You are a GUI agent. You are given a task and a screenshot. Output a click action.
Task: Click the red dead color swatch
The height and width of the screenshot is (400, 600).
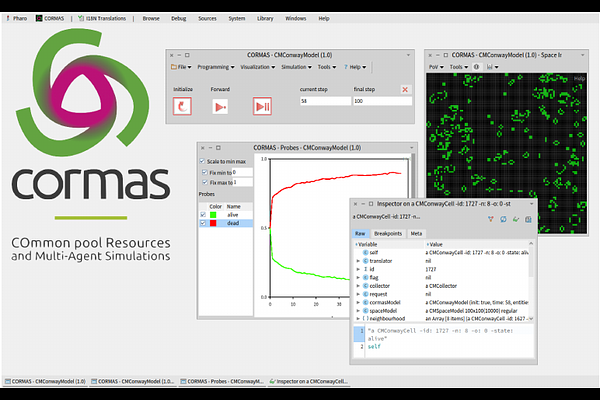(213, 223)
